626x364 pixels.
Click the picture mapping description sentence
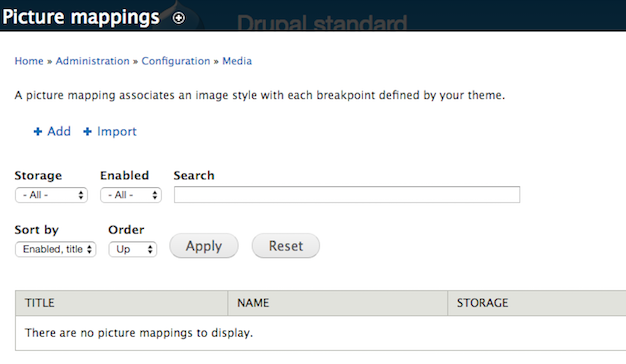[260, 95]
